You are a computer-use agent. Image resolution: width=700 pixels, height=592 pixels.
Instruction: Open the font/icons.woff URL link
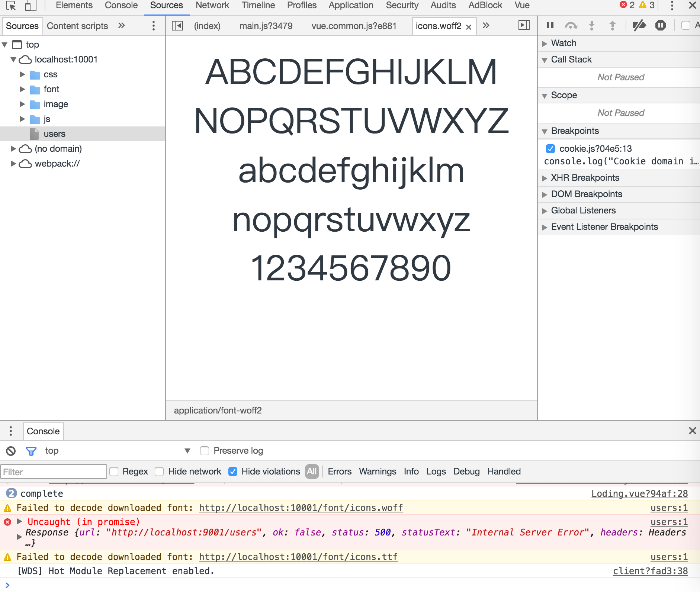pos(301,508)
